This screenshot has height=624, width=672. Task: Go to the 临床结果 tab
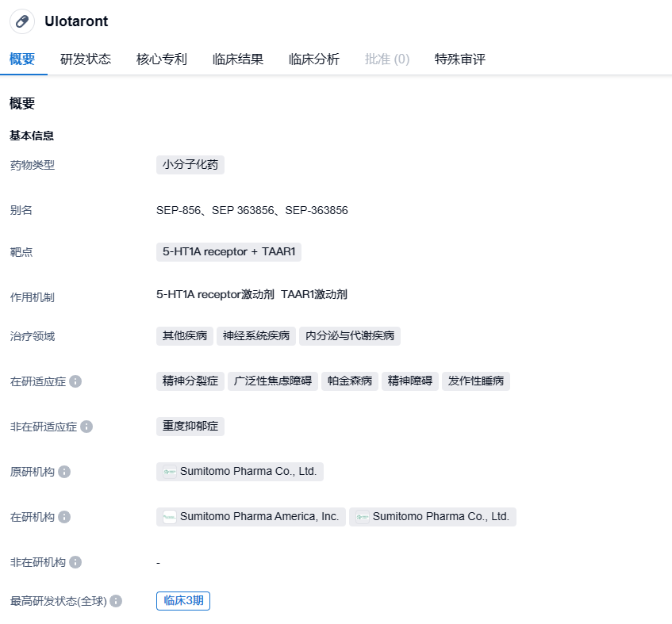(238, 59)
